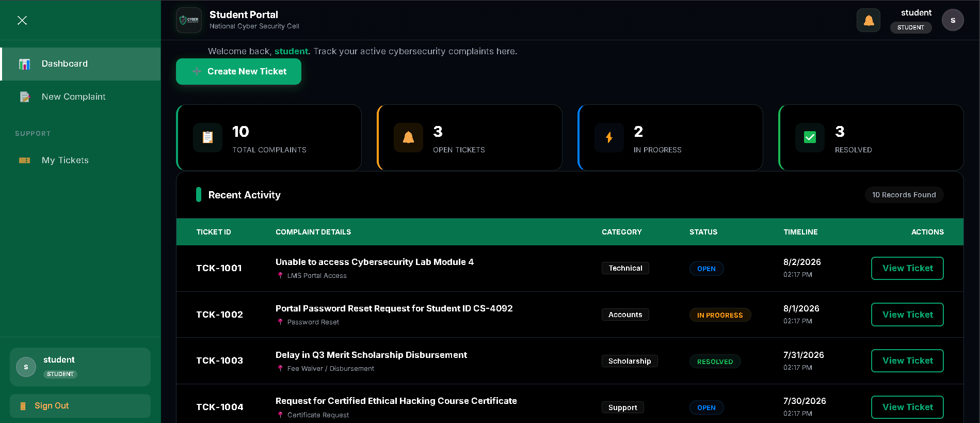Click the Student Portal title
Viewport: 980px width, 423px height.
[x=244, y=14]
